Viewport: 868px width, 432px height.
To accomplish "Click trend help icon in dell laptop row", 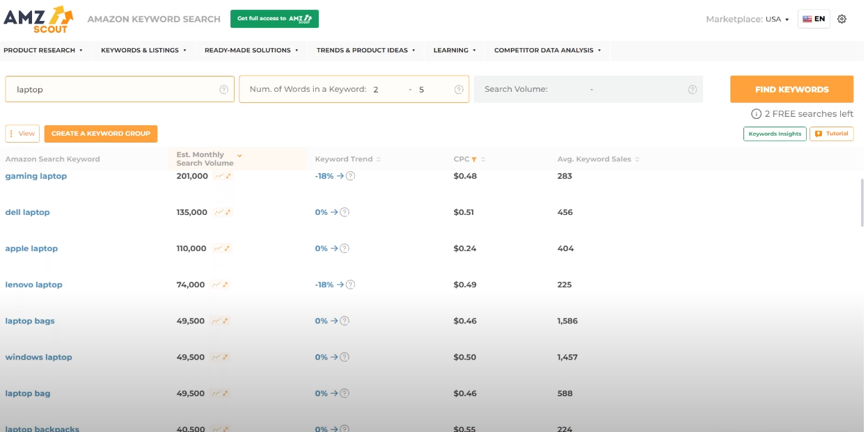I will coord(345,212).
